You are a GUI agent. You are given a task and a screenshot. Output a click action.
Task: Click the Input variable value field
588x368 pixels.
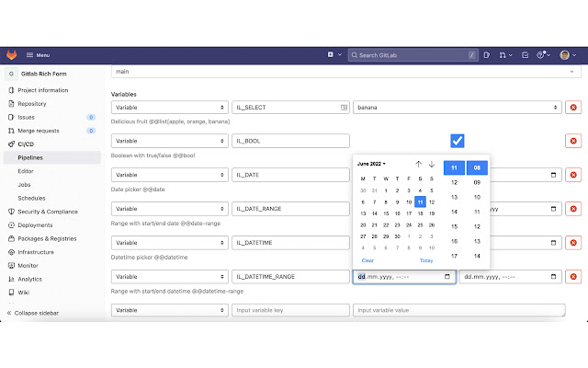pos(459,310)
